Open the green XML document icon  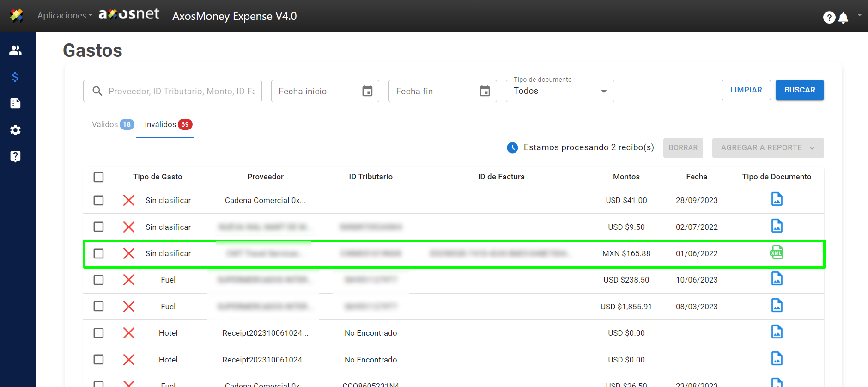tap(777, 252)
